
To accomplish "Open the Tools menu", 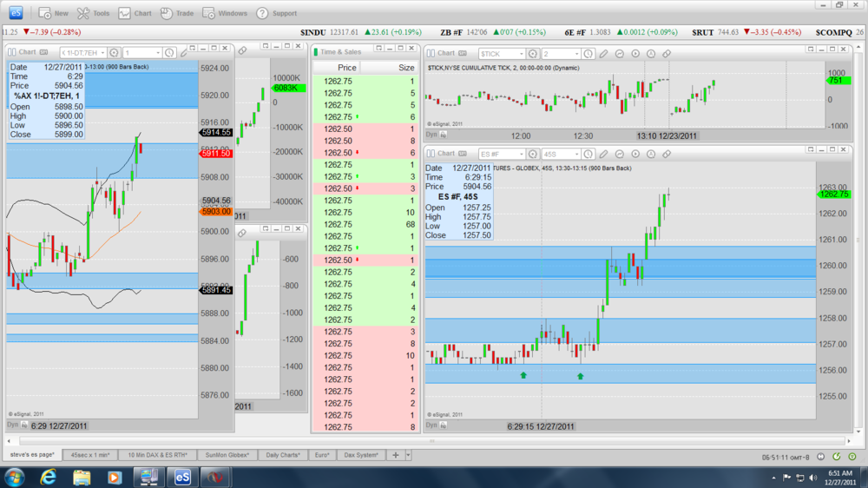I will 94,13.
